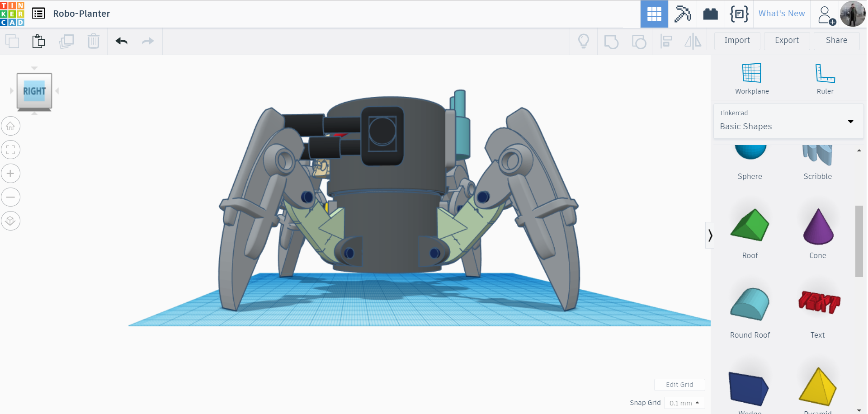
Task: Click the Export button
Action: (787, 41)
